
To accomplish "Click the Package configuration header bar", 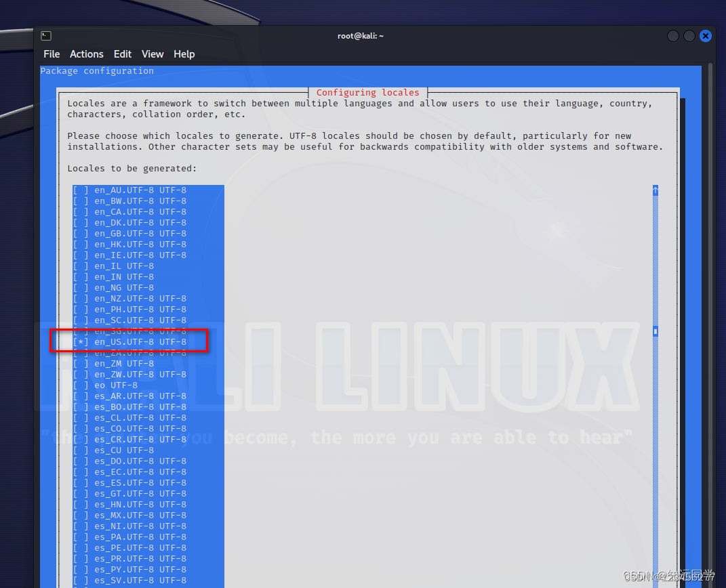I will pyautogui.click(x=97, y=70).
